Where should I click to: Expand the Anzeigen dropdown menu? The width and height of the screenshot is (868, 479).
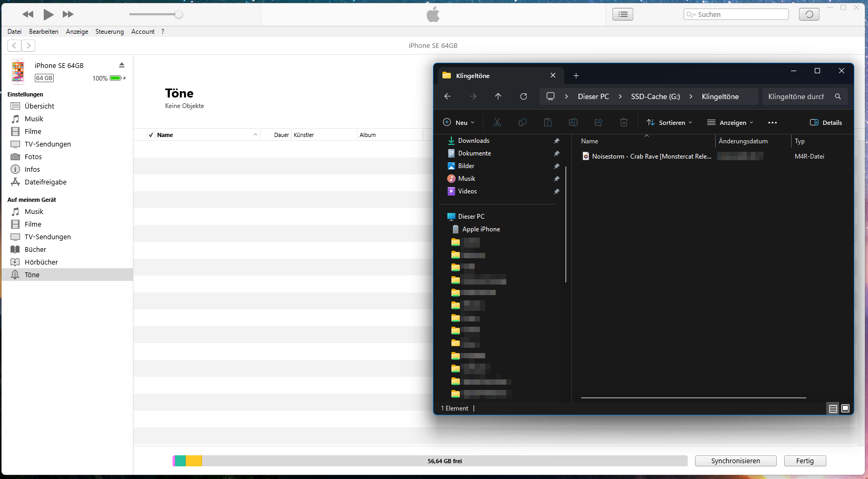tap(730, 123)
